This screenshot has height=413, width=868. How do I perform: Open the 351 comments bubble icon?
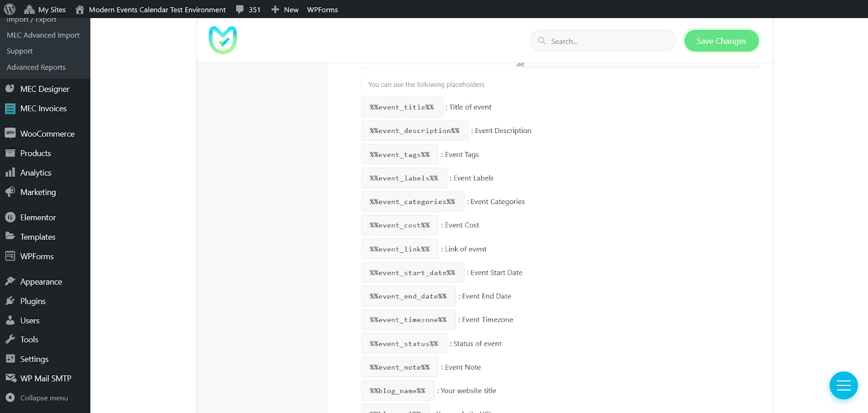(x=240, y=9)
